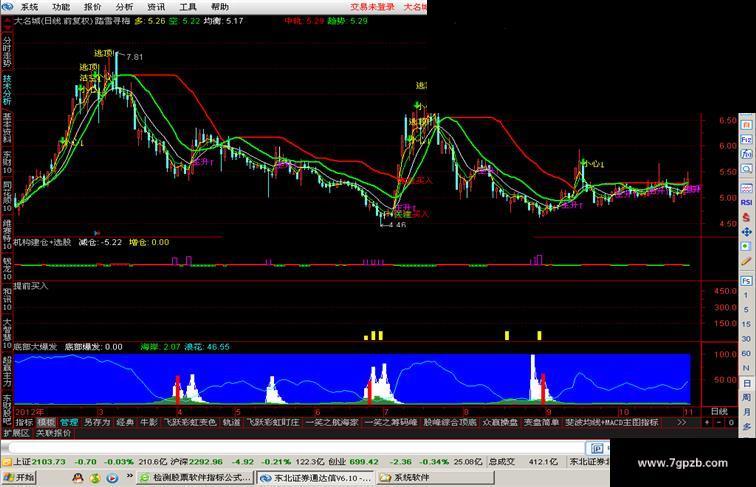Click the application logo icon in the menu bar
The width and height of the screenshot is (756, 487).
coord(8,7)
